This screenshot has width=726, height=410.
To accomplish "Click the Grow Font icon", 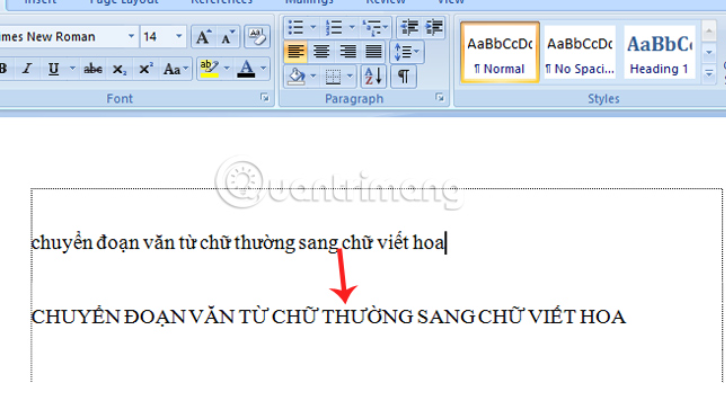I will 203,37.
